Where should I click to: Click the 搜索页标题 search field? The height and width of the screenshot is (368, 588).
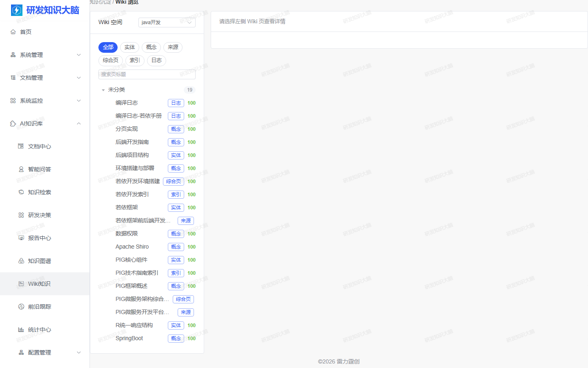[x=147, y=74]
